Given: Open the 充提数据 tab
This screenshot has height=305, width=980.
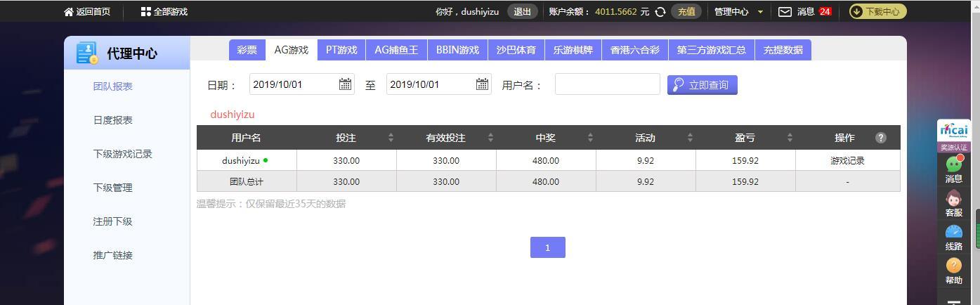Looking at the screenshot, I should [783, 50].
